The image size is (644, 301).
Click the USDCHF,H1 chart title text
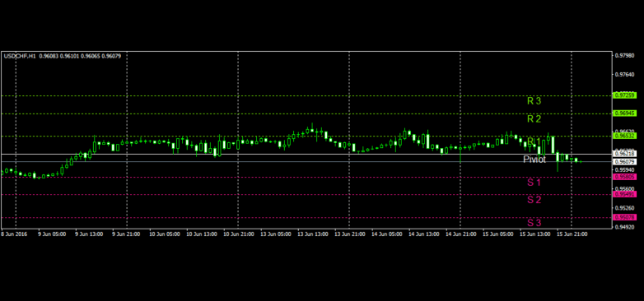19,56
